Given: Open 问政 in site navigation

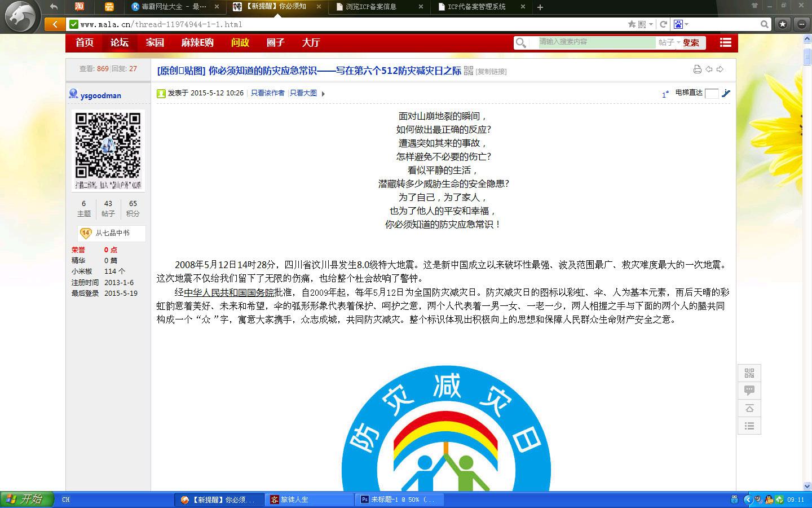Looking at the screenshot, I should click(240, 42).
